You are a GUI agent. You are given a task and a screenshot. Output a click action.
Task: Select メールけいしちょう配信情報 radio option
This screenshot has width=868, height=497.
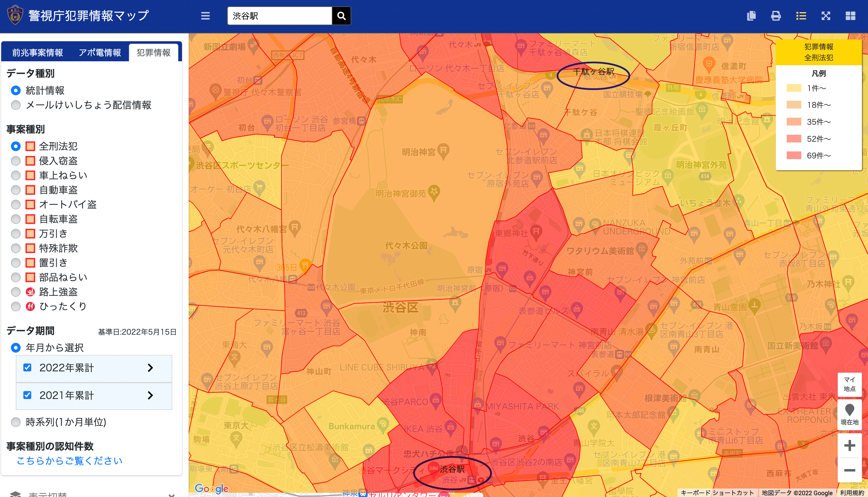coord(16,105)
